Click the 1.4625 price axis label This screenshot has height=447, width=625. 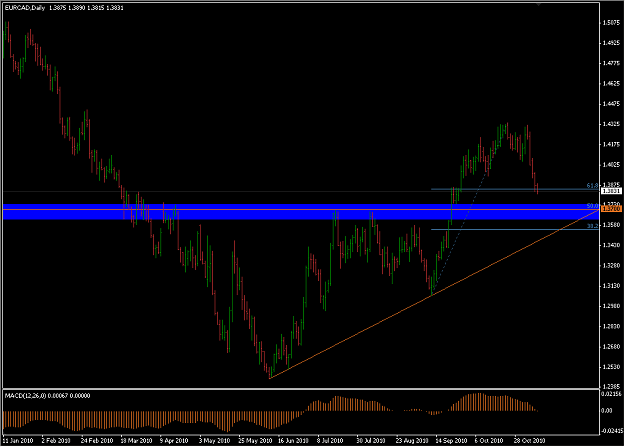pos(611,84)
